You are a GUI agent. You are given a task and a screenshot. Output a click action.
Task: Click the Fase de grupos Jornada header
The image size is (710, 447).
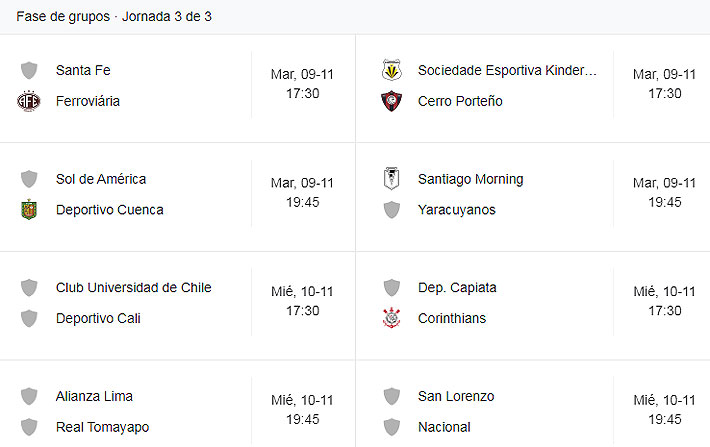click(x=114, y=17)
